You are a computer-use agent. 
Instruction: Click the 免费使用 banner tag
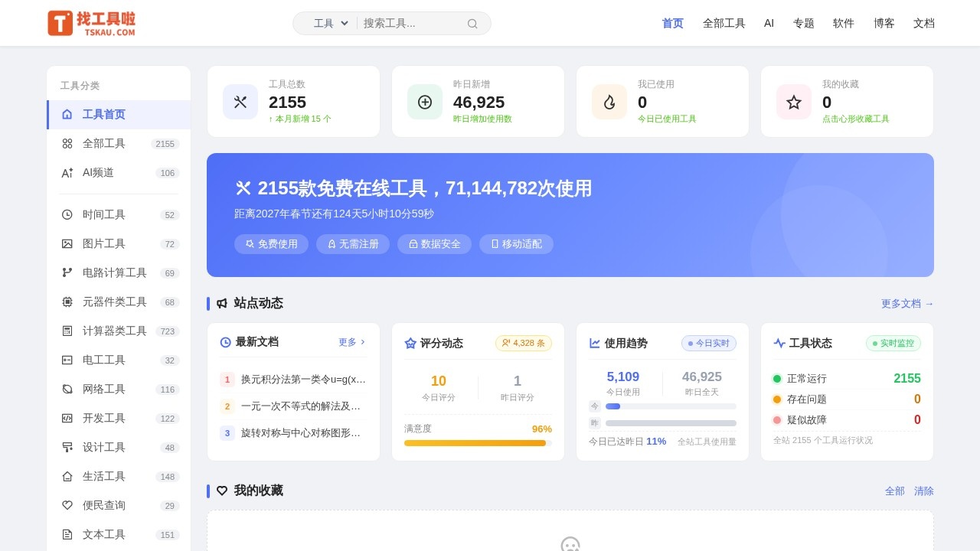tap(271, 244)
